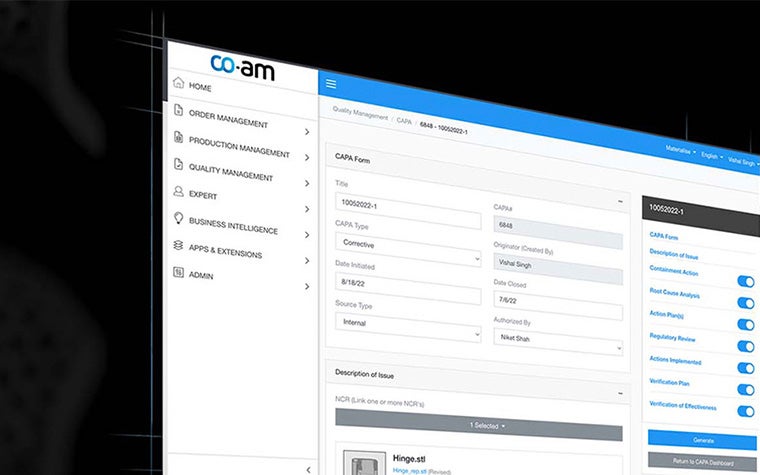Image resolution: width=760 pixels, height=475 pixels.
Task: Click the Generate button
Action: pyautogui.click(x=702, y=440)
